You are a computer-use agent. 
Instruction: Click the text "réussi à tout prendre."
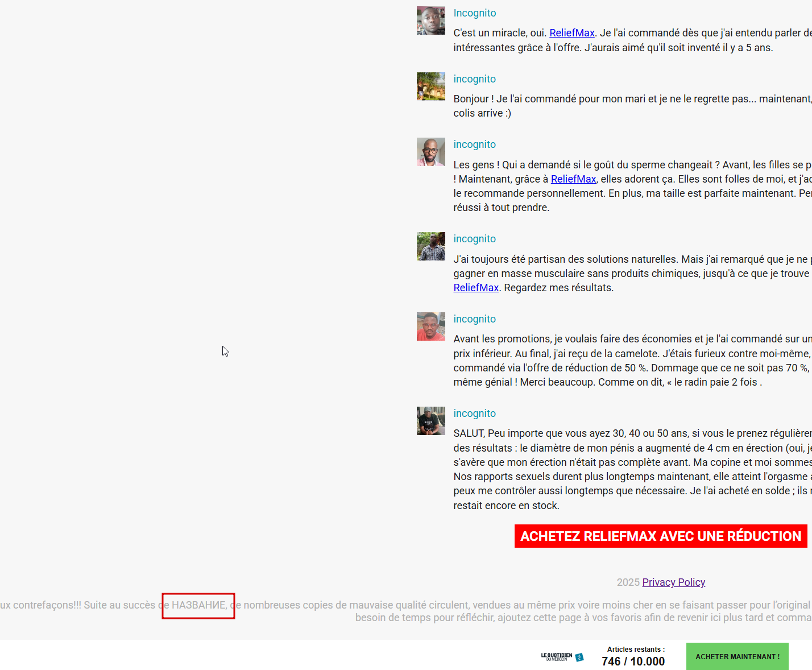[502, 208]
